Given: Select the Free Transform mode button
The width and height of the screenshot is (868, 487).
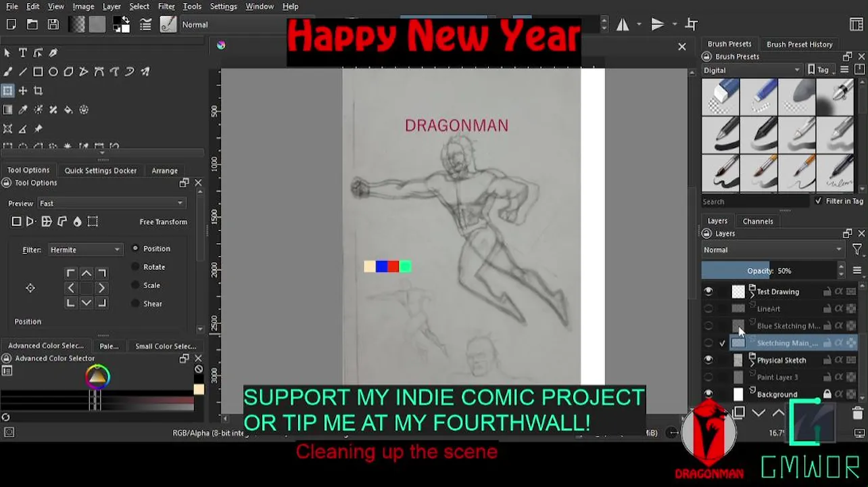Looking at the screenshot, I should [x=16, y=222].
